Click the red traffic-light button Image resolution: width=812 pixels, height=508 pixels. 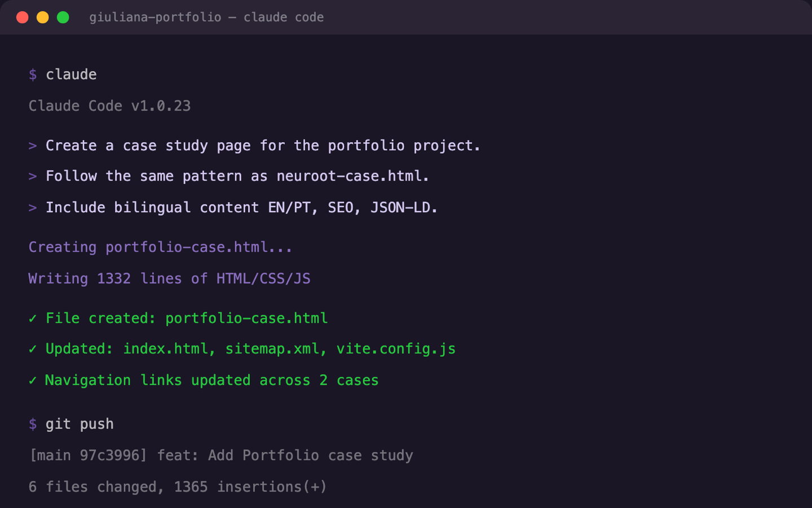(22, 17)
